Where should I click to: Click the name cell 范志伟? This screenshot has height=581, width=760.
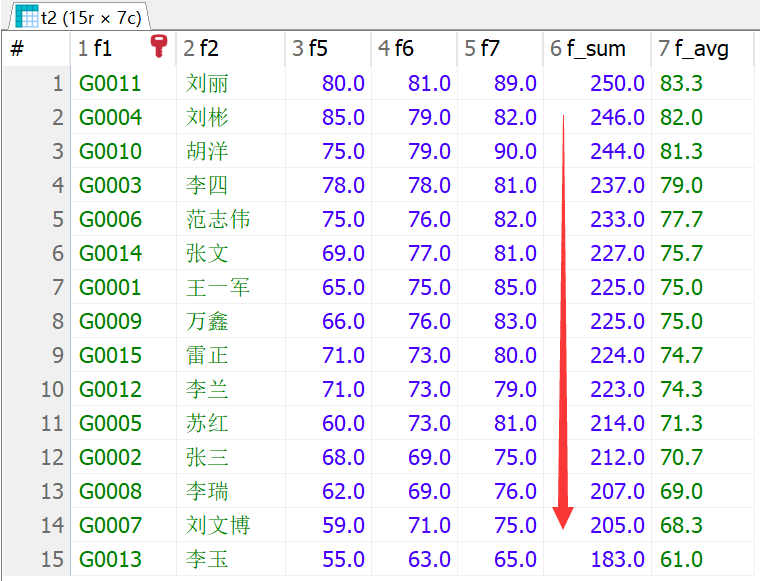pyautogui.click(x=218, y=219)
